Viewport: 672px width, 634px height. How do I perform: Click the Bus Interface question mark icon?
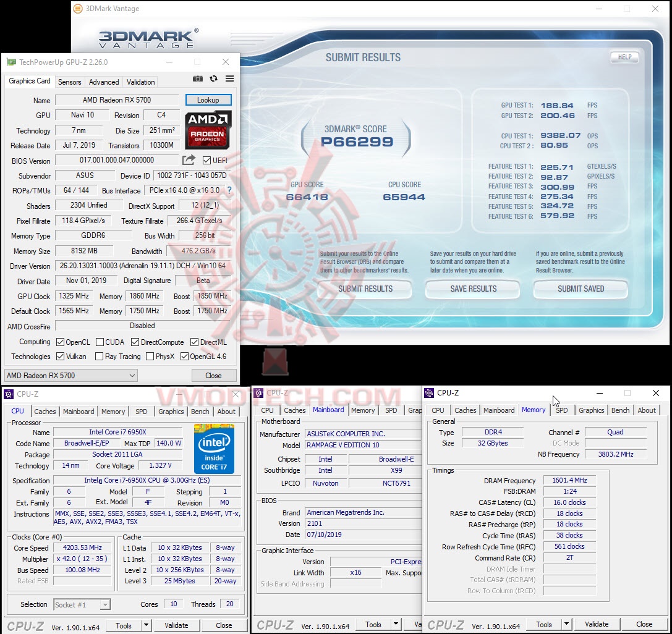[229, 190]
